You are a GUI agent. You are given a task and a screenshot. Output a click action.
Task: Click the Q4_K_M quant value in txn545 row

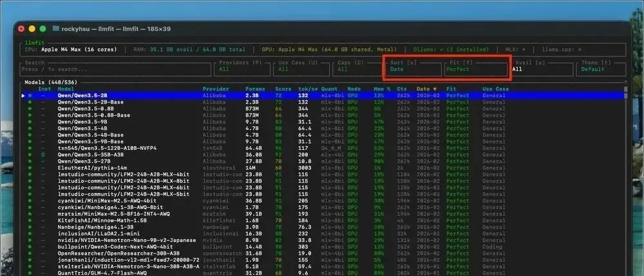[x=331, y=148]
